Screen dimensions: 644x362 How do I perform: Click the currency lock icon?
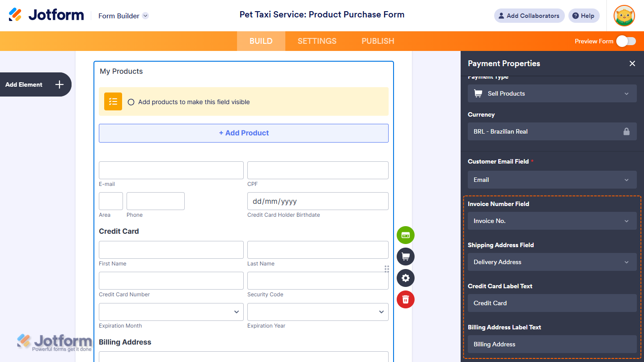(626, 131)
